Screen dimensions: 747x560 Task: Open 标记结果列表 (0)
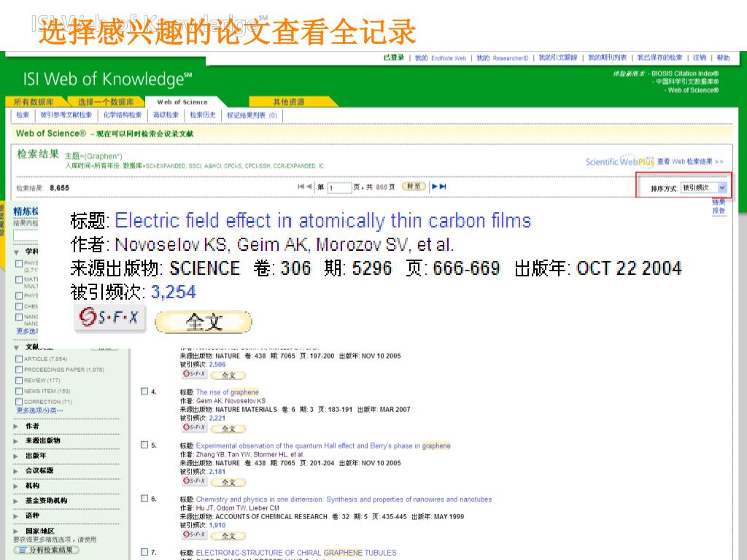pyautogui.click(x=252, y=115)
